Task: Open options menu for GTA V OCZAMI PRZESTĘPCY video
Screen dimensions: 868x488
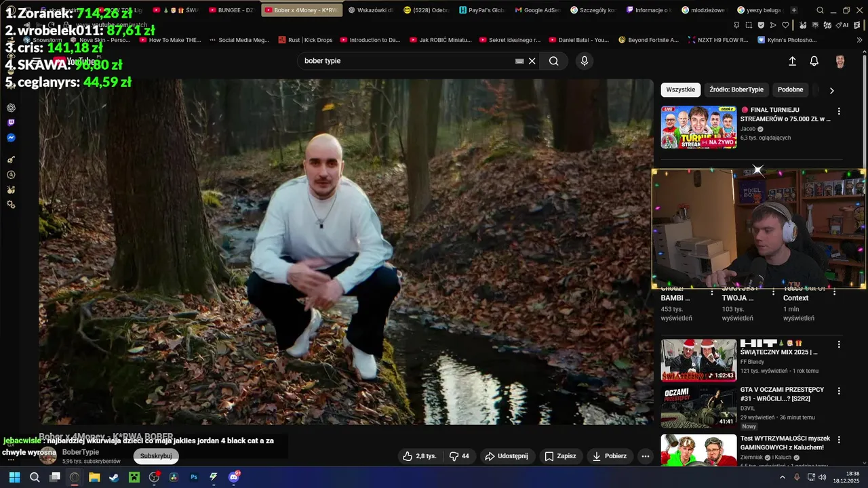Action: (839, 391)
